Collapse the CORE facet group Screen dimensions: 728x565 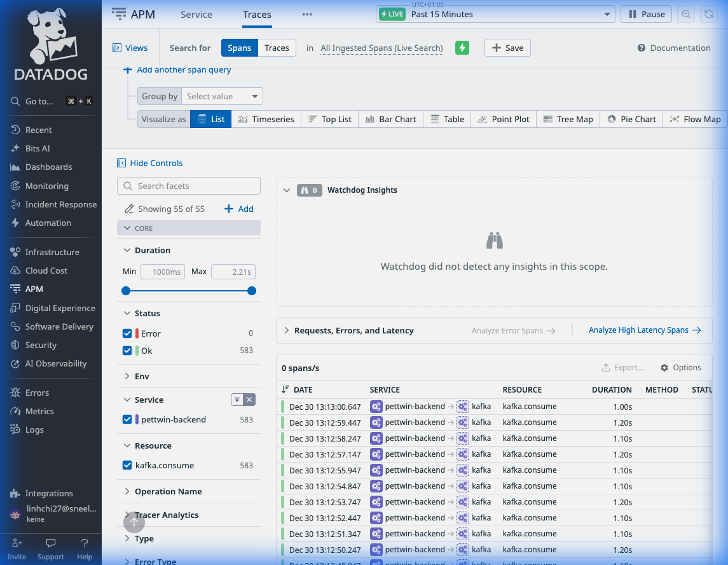188,228
